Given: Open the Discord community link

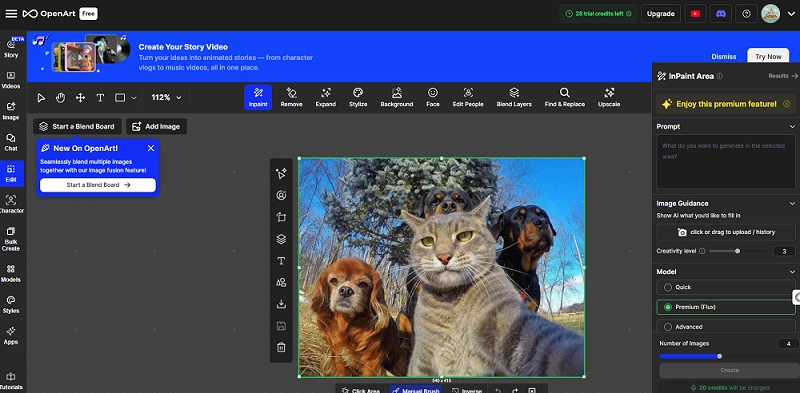Looking at the screenshot, I should 720,14.
